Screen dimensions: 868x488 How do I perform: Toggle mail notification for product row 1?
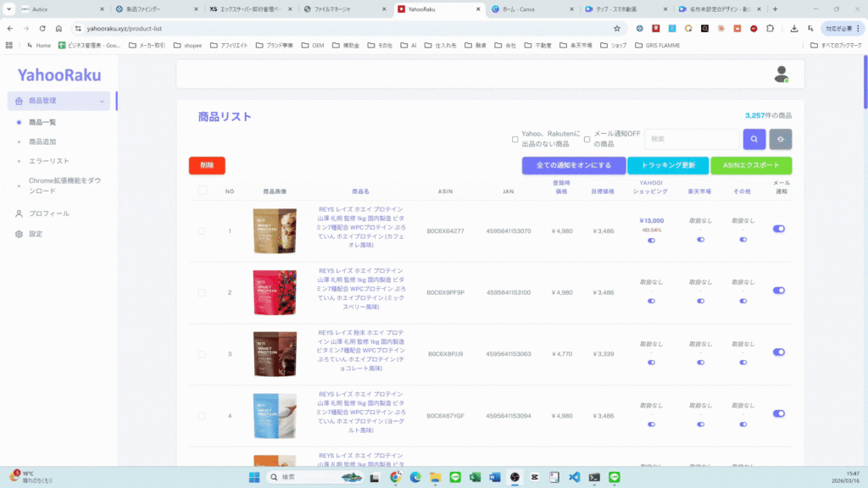pos(779,229)
